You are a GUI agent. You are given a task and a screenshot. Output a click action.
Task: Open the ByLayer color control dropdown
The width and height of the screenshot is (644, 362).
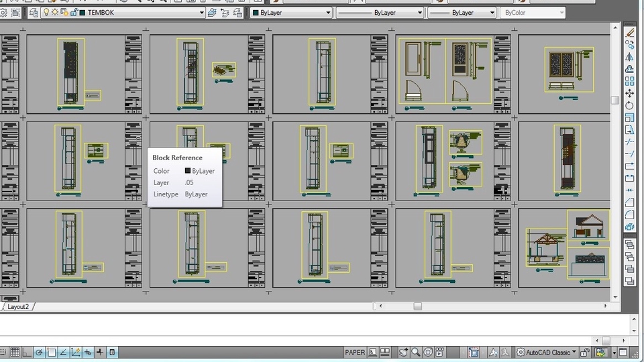[x=328, y=13]
